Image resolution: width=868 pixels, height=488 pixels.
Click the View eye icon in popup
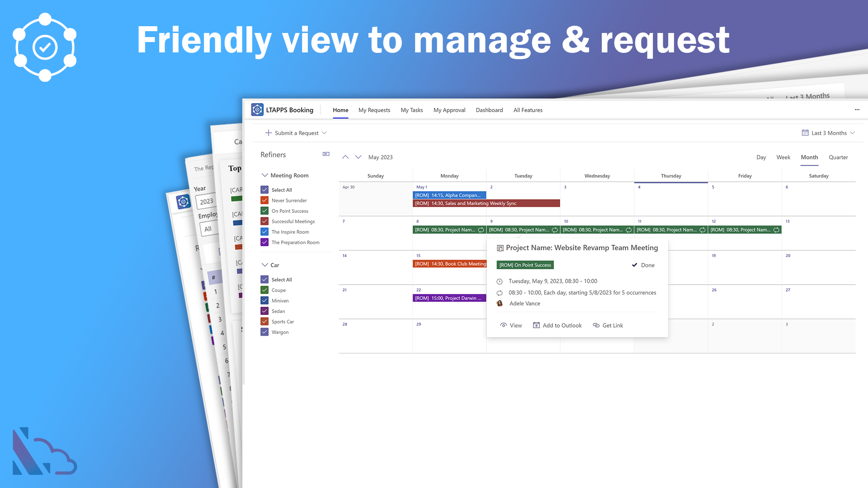click(x=504, y=325)
